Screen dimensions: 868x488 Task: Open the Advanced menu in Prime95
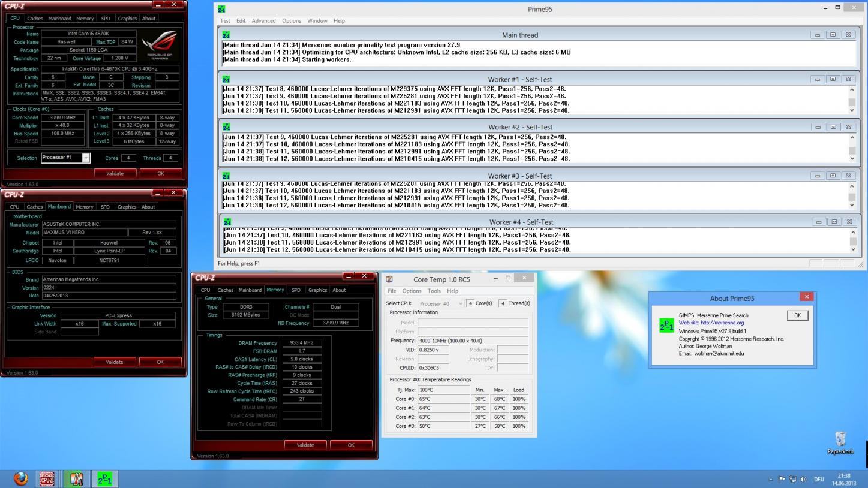(263, 20)
